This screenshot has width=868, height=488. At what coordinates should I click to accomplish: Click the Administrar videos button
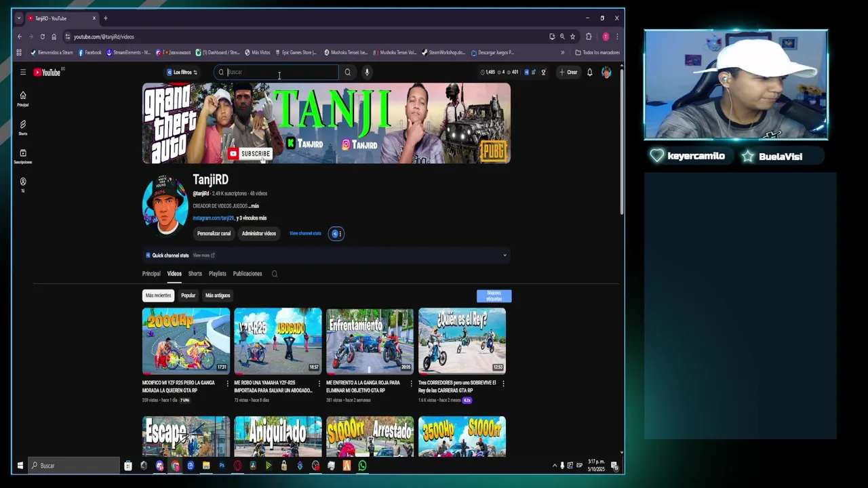pyautogui.click(x=259, y=234)
